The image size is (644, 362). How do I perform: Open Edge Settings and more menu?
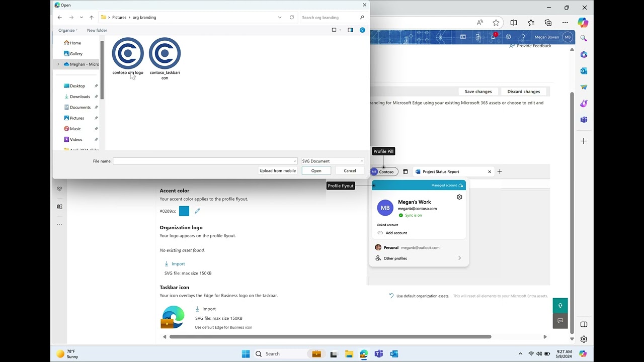(x=566, y=23)
